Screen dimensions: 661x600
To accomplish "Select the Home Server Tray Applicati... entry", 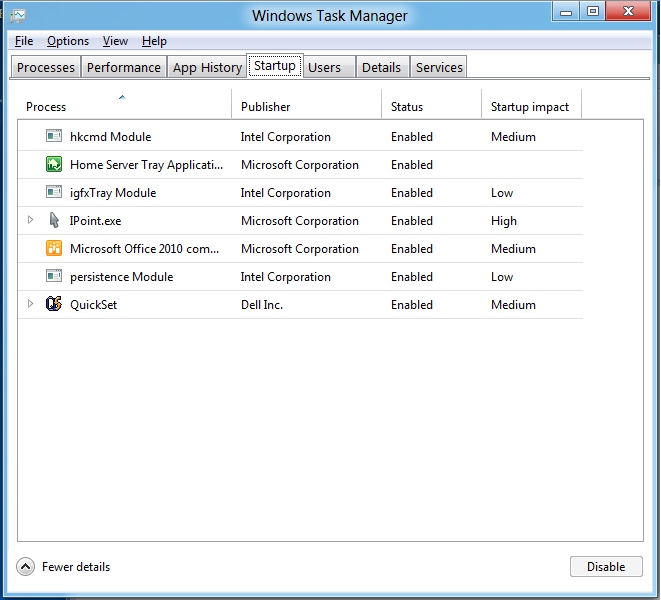I will (146, 165).
